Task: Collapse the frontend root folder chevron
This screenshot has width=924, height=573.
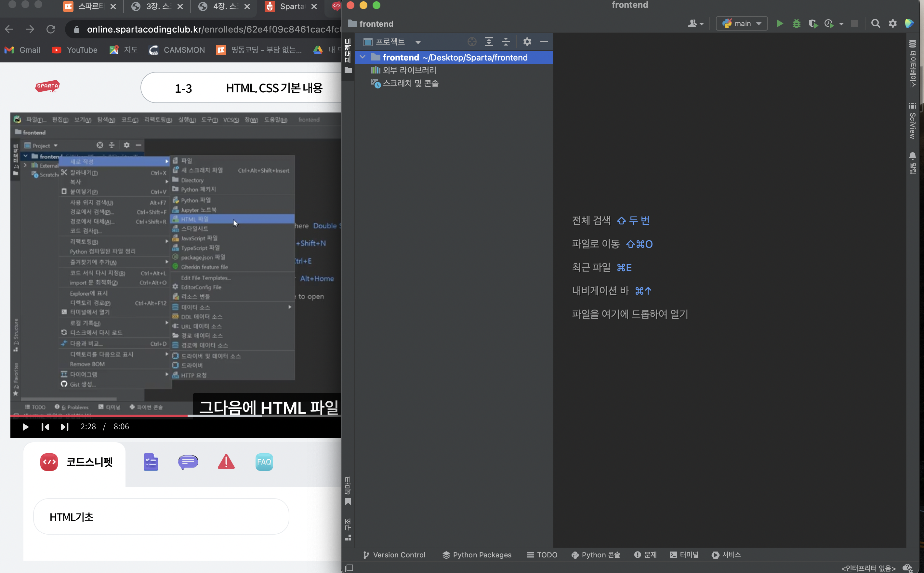Action: [x=363, y=57]
